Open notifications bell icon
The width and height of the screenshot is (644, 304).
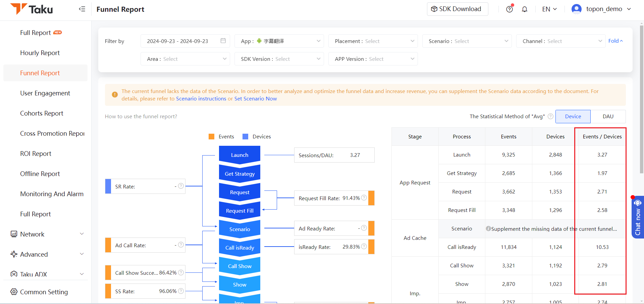(525, 9)
